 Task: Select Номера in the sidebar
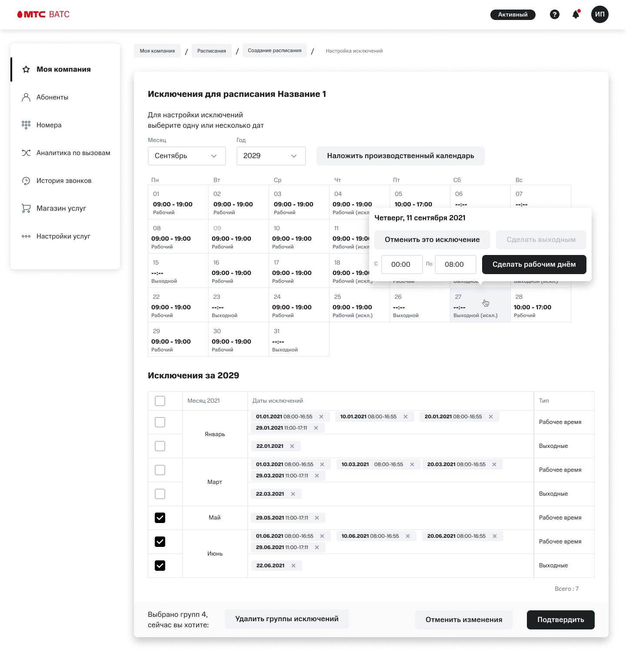pos(49,125)
